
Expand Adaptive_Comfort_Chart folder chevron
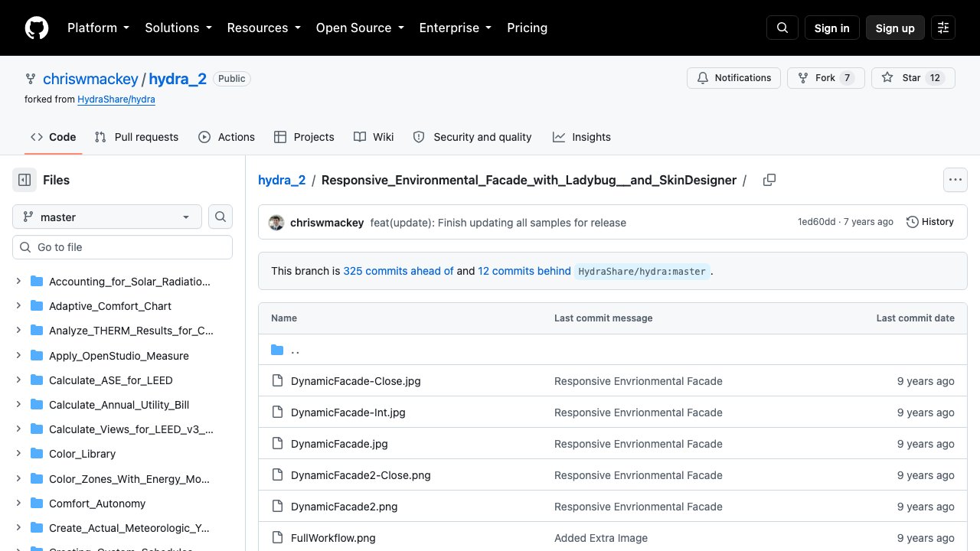(x=18, y=306)
